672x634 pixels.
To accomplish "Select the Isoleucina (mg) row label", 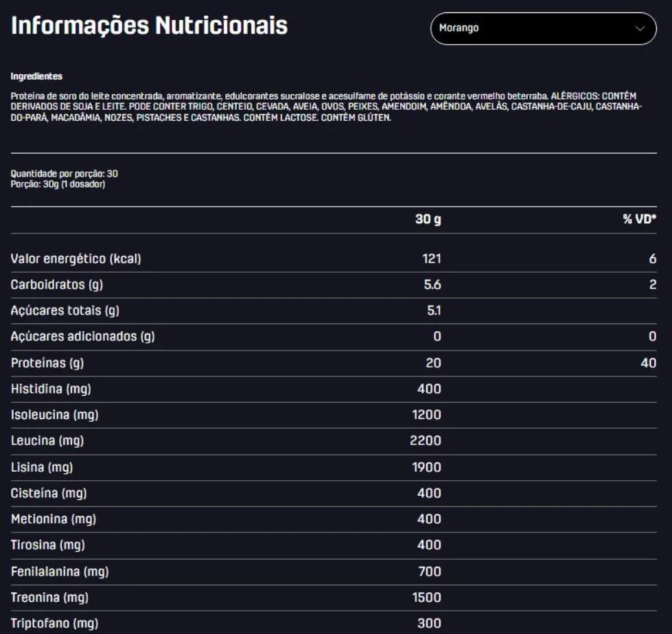I will click(x=53, y=415).
